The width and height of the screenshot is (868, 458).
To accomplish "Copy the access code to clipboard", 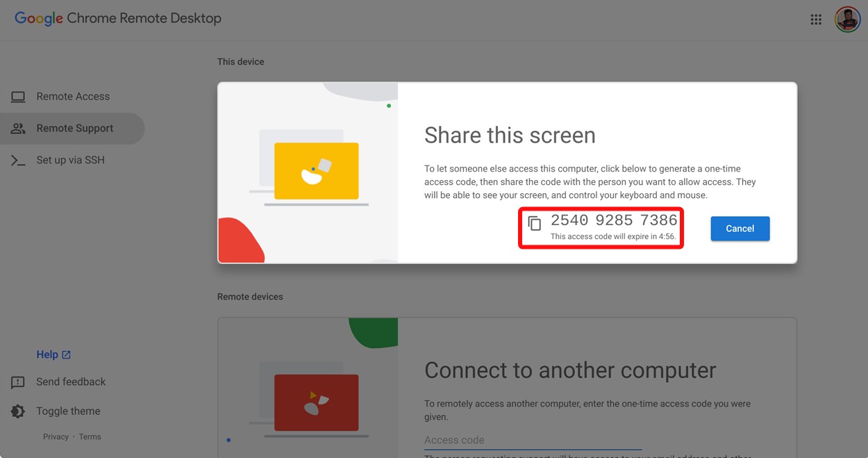I will tap(534, 221).
